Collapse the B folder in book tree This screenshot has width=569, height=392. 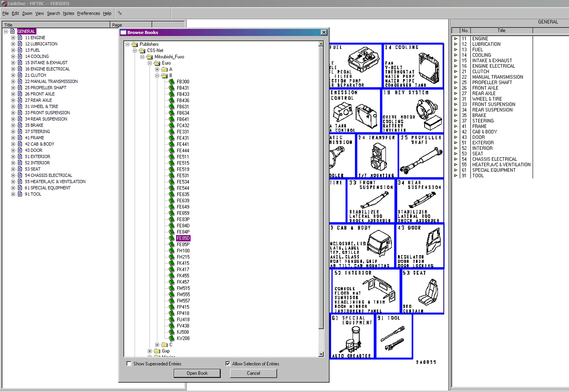pos(157,75)
